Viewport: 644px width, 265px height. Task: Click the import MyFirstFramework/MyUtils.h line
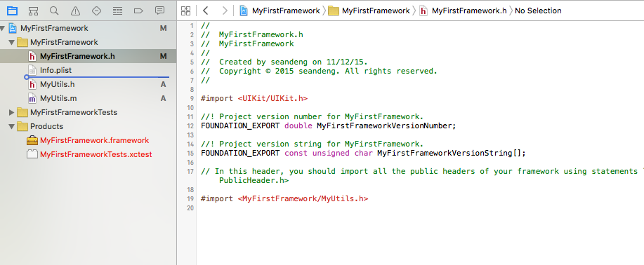coord(284,198)
